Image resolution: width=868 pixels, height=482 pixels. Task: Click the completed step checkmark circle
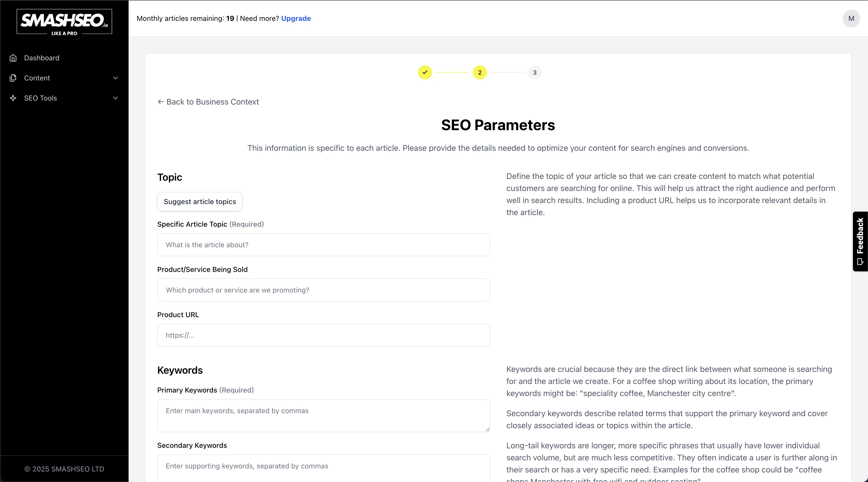click(424, 72)
